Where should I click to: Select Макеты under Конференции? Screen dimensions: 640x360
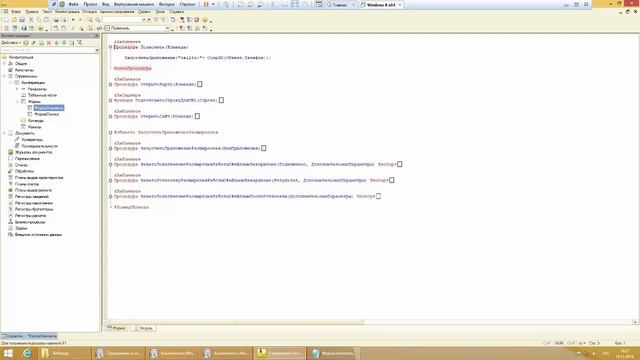34,127
